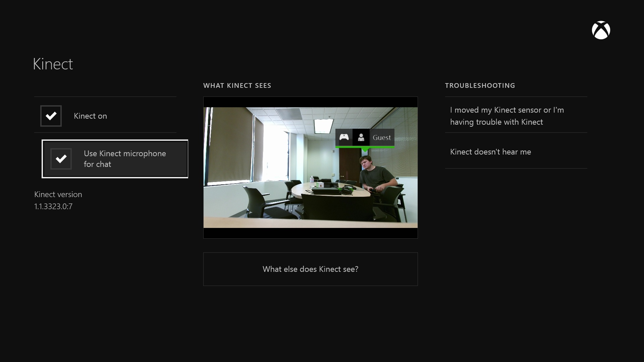This screenshot has height=362, width=644.
Task: Open the TROUBLESHOOTING section header
Action: [x=480, y=85]
